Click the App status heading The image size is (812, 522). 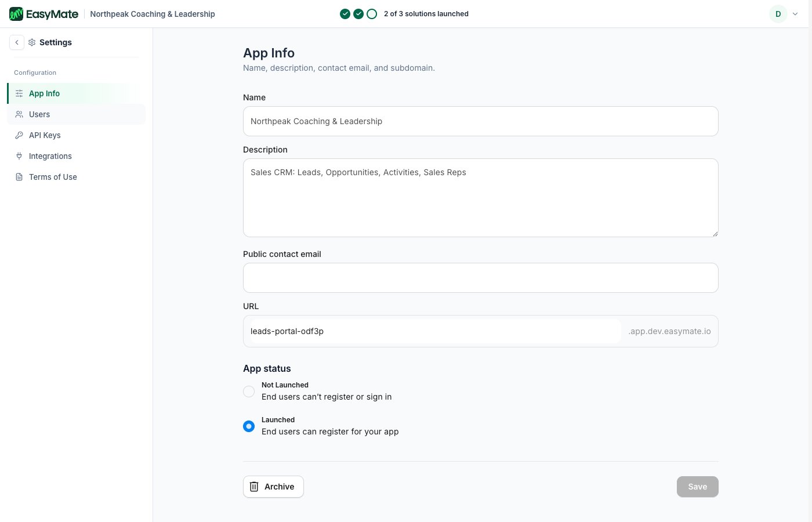point(267,368)
